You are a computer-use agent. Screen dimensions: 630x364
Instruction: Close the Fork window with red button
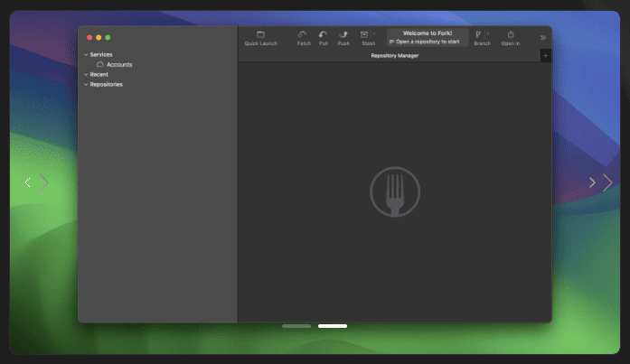click(x=89, y=37)
